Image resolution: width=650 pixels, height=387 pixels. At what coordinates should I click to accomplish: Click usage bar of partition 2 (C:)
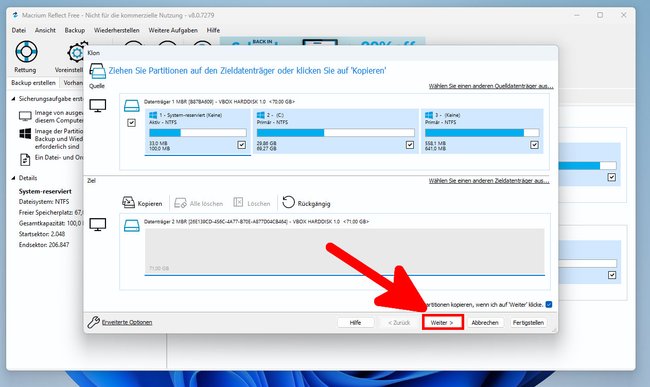tap(335, 133)
